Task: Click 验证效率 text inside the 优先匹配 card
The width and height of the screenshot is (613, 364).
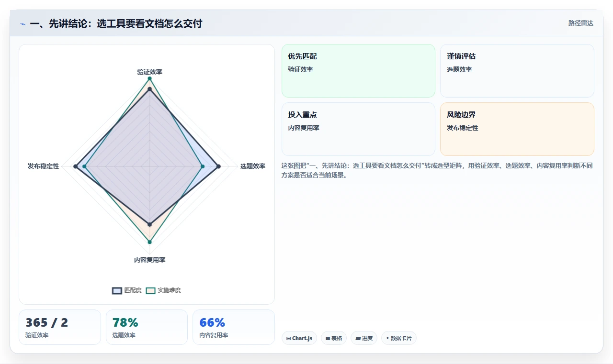Action: click(300, 70)
